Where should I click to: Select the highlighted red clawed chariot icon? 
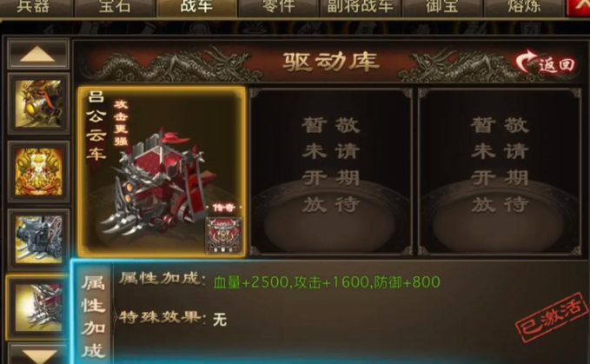(38, 308)
